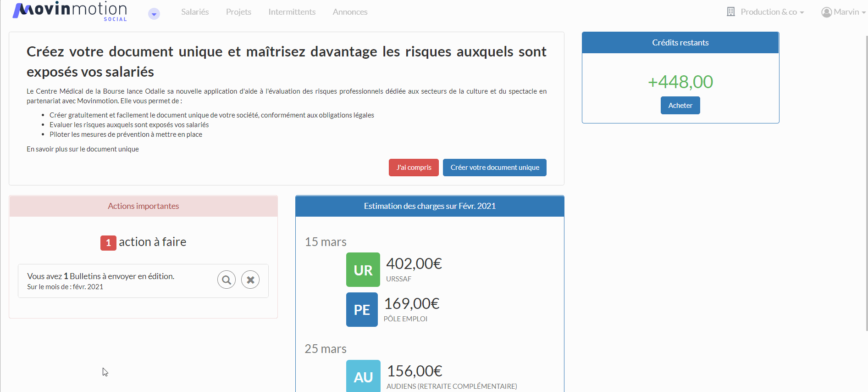This screenshot has height=392, width=868.
Task: Click the text Sur le mois de : févr. 2021
Action: tap(65, 287)
